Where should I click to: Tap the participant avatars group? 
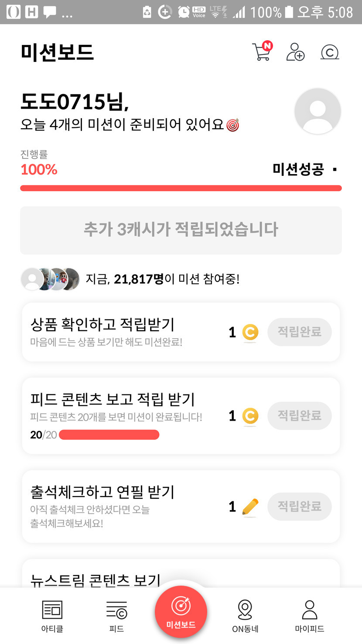[51, 279]
